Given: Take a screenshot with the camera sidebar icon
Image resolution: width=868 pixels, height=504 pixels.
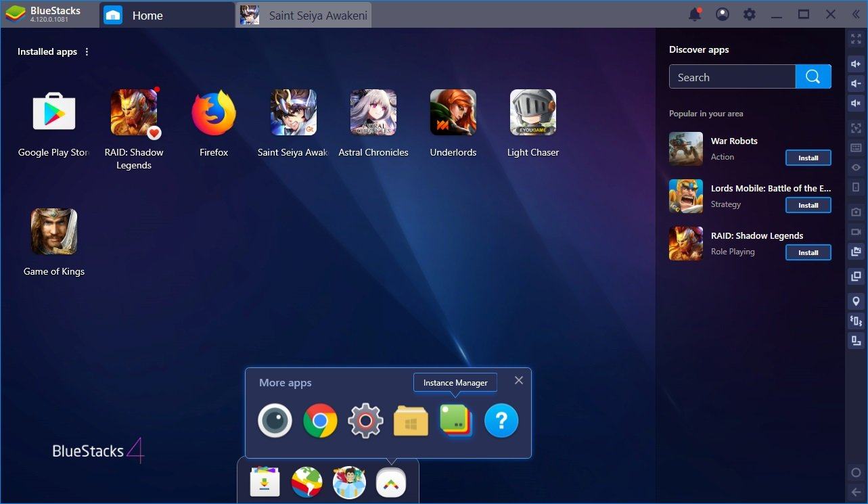Looking at the screenshot, I should pos(856,212).
